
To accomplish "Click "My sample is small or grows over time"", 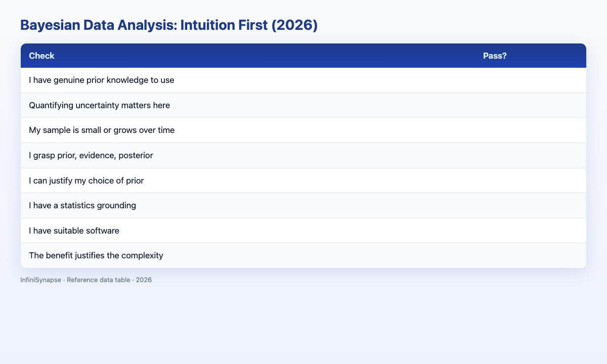I will click(x=102, y=130).
